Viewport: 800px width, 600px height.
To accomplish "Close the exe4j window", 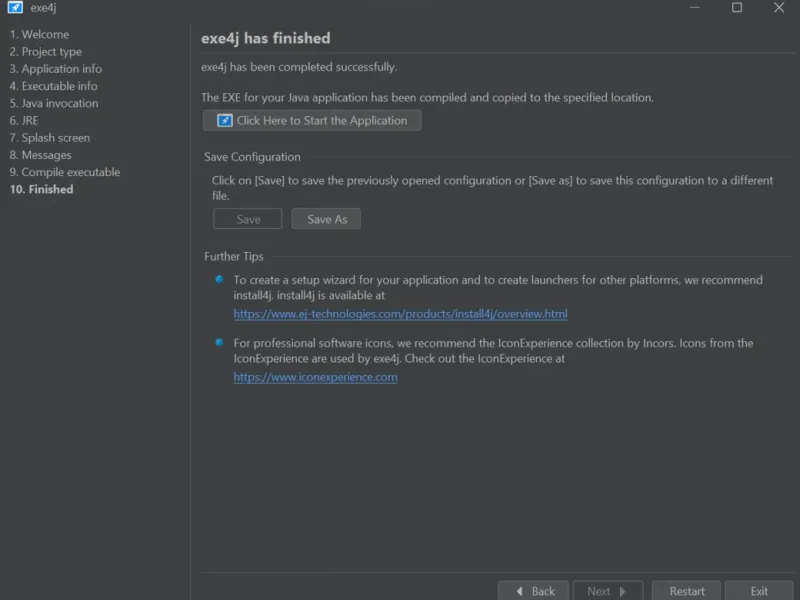I will click(779, 7).
